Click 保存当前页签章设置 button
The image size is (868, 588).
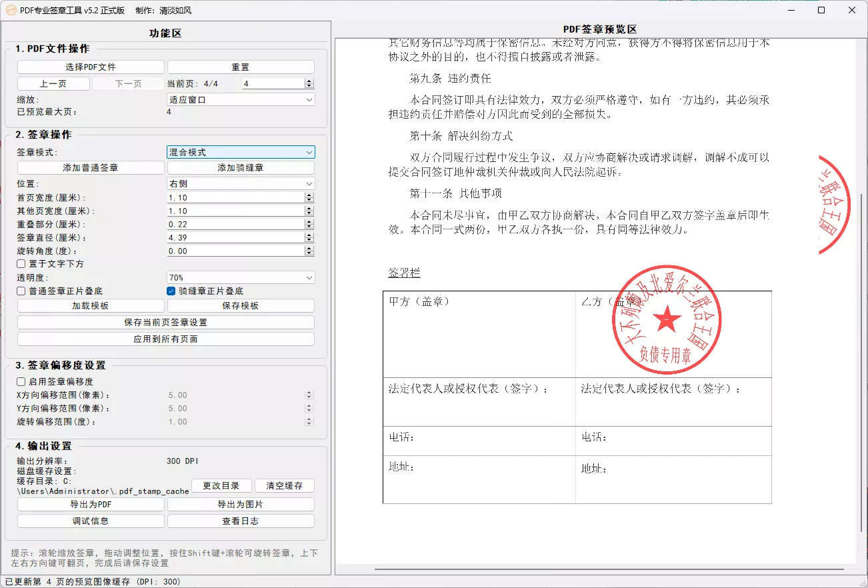pos(166,323)
